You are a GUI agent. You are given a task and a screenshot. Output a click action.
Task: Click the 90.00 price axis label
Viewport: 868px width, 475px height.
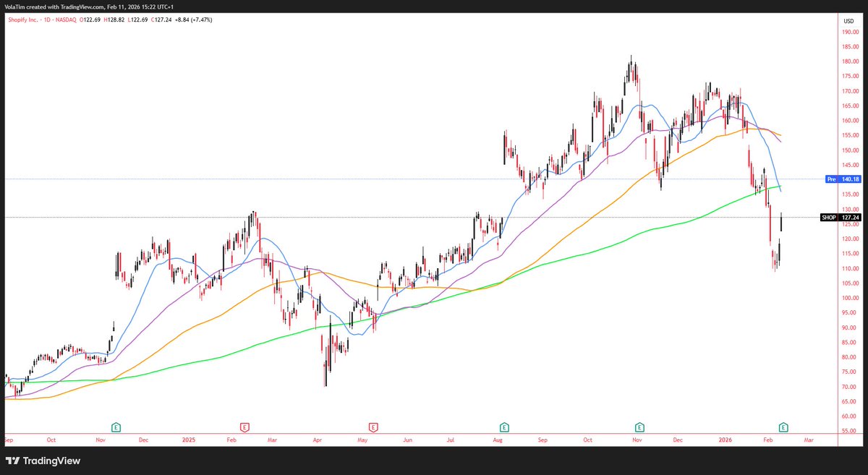coord(848,328)
